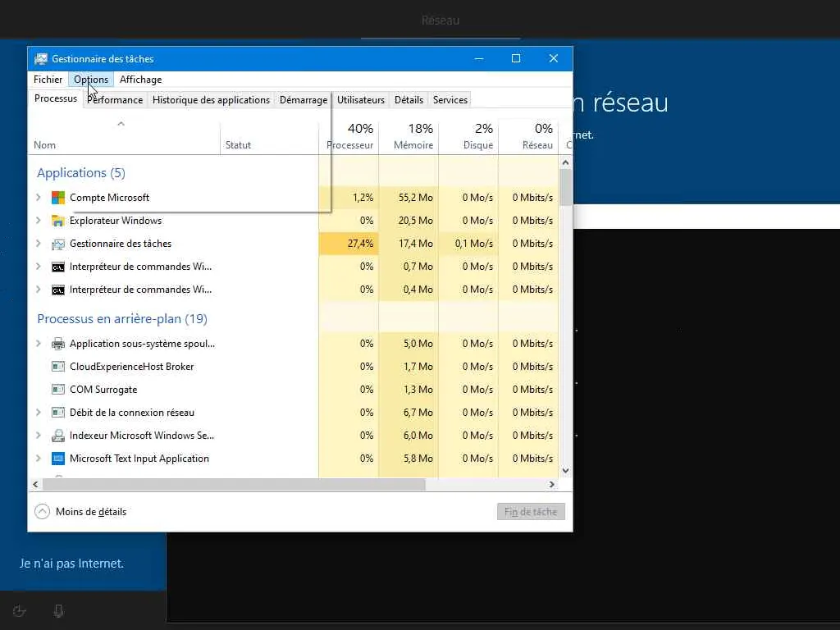Screen dimensions: 840x630
Task: Open the Fichier menu
Action: pos(48,80)
